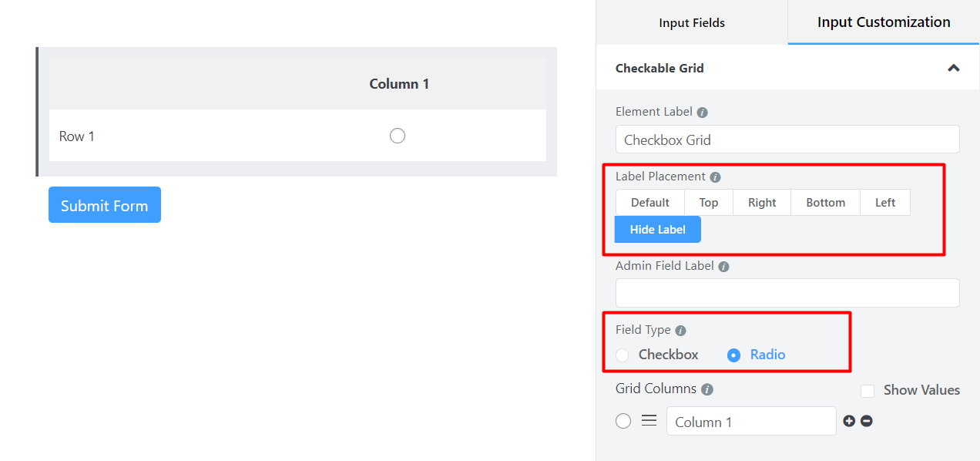980x461 pixels.
Task: Open the Field Type info tooltip
Action: click(x=680, y=330)
